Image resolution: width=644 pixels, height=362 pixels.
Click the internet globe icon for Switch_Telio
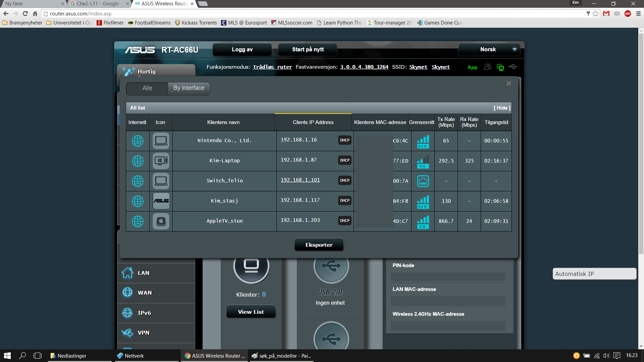pyautogui.click(x=138, y=181)
